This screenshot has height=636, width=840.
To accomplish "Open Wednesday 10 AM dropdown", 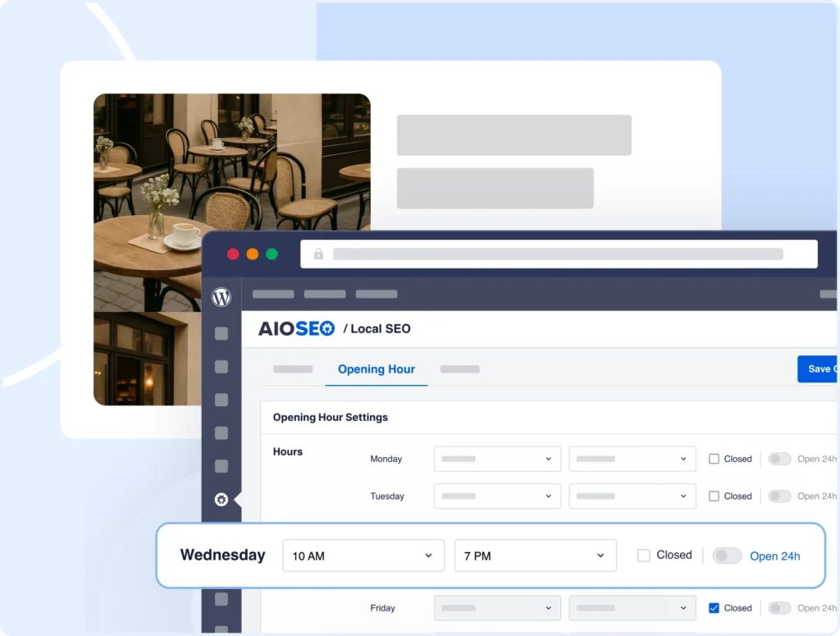I will coord(363,556).
